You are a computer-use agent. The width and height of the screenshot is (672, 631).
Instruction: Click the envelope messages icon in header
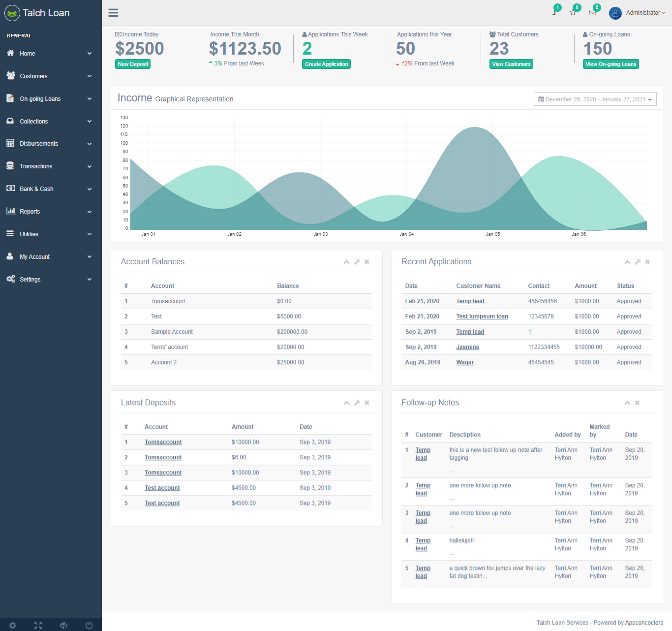tap(592, 13)
